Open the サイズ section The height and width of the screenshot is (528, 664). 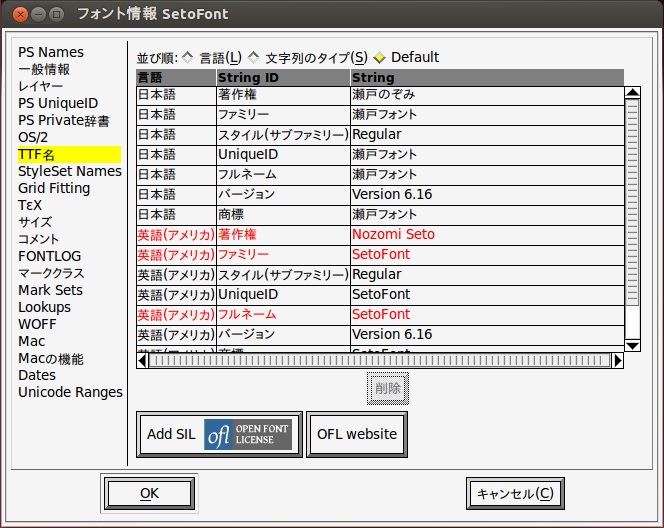35,222
